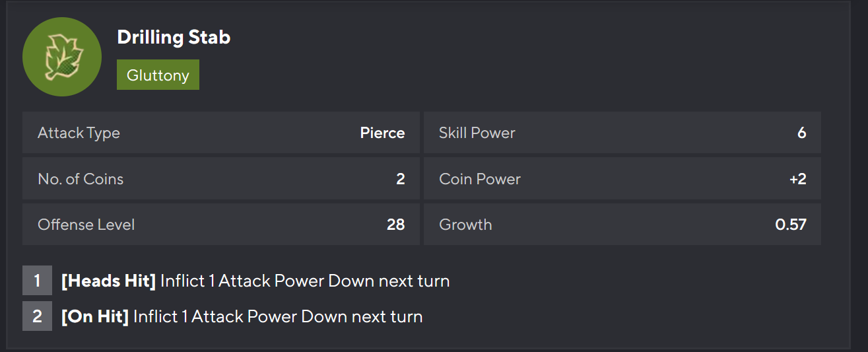Click the coin 1 number badge
This screenshot has width=868, height=352.
(37, 281)
